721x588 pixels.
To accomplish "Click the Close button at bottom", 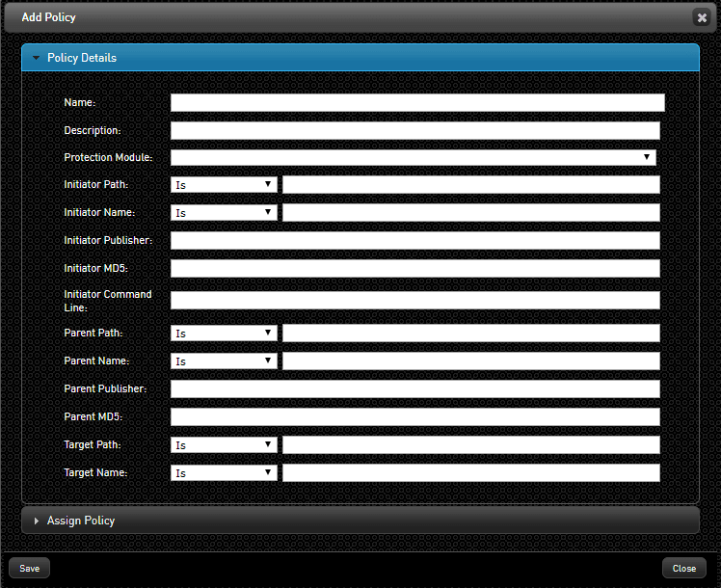I will [x=683, y=568].
